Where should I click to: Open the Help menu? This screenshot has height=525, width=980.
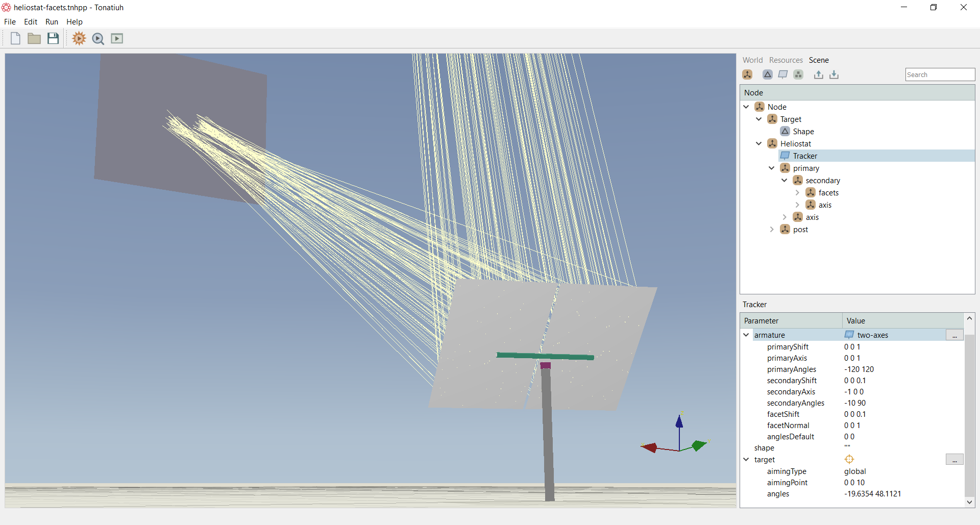75,22
